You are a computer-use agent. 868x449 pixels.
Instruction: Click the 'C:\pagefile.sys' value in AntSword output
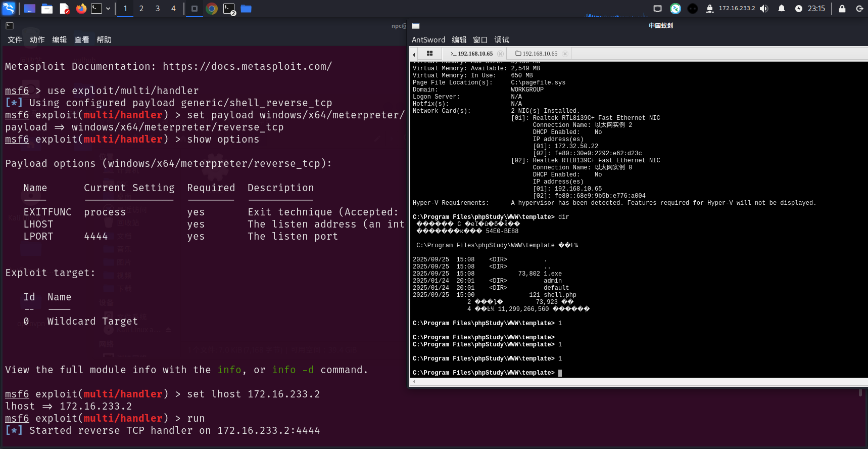pos(538,82)
